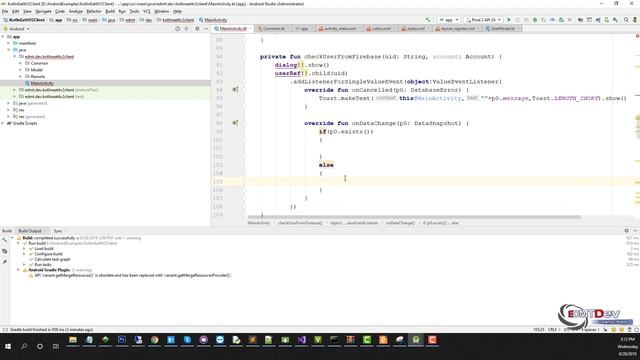Click override gutter icon beside onDataChange
The height and width of the screenshot is (360, 640).
(235, 123)
